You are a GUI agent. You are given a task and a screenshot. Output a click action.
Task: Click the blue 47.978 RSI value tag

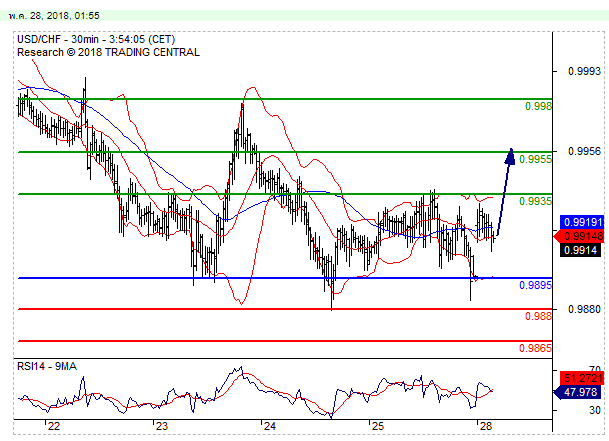click(578, 392)
